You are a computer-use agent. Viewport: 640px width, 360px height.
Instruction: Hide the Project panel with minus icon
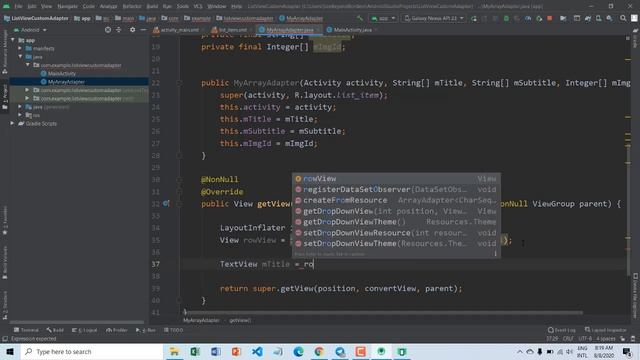[143, 30]
